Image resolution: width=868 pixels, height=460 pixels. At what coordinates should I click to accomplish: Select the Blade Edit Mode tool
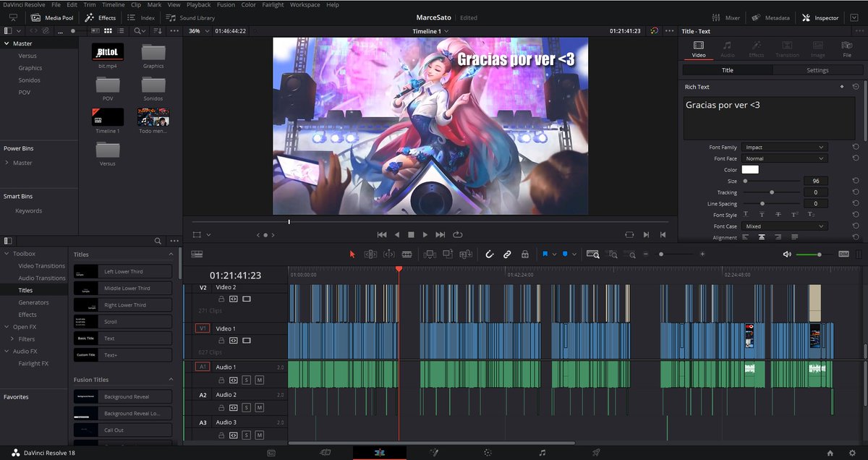407,254
